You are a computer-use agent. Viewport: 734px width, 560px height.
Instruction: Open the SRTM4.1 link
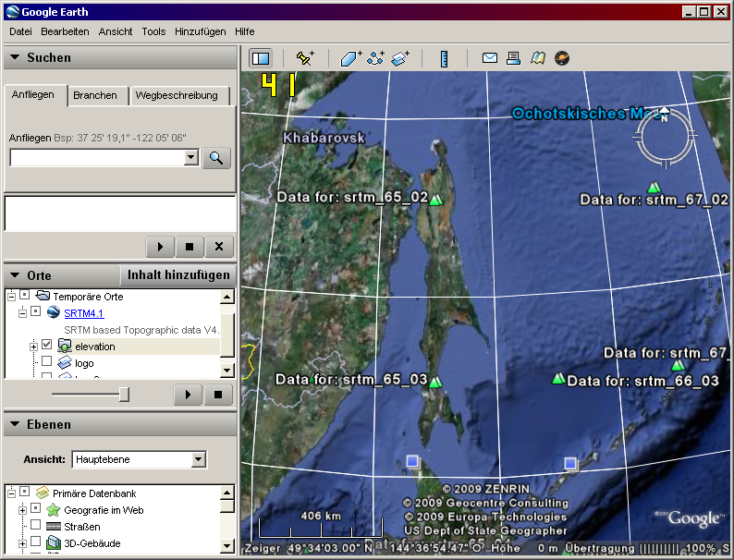[x=84, y=313]
